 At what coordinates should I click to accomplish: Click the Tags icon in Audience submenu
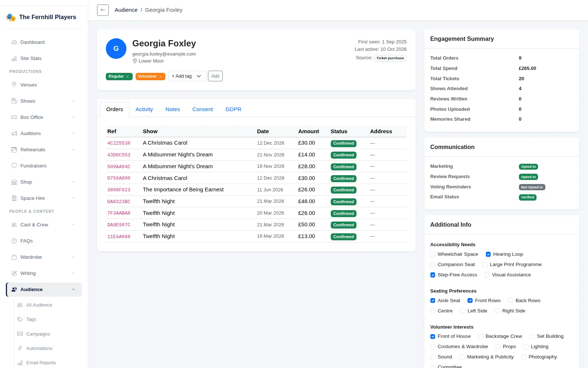(20, 319)
